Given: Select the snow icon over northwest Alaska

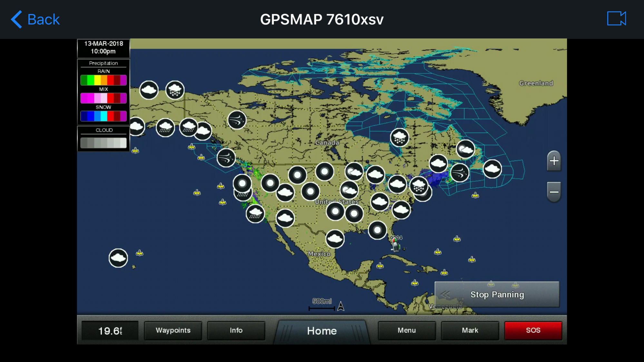Looking at the screenshot, I should 175,90.
